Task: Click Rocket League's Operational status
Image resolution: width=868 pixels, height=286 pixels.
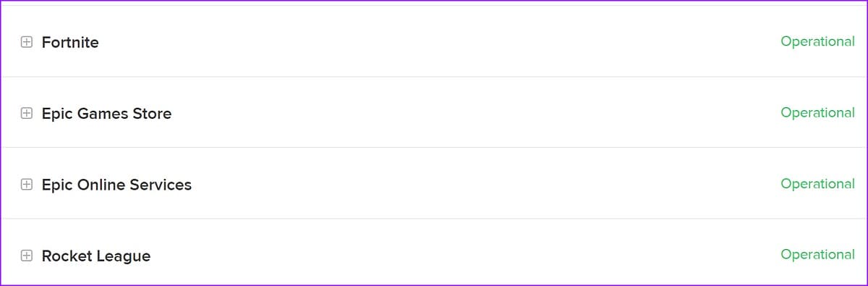Action: coord(817,255)
